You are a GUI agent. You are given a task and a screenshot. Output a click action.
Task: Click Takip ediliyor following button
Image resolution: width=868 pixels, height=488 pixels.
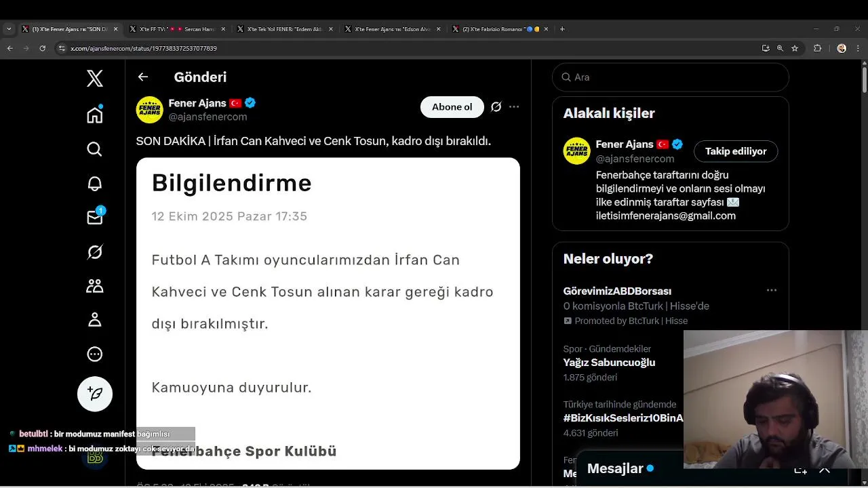736,151
